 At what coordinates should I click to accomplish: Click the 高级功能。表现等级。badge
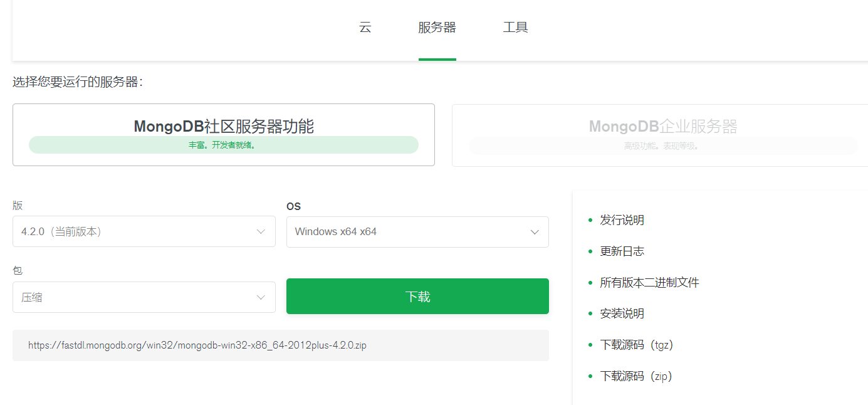coord(662,146)
